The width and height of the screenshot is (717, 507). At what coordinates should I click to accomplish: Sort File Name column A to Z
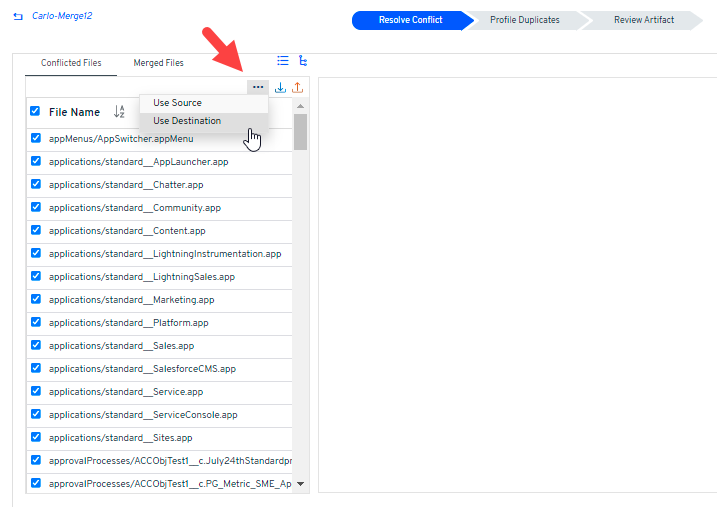click(x=119, y=112)
